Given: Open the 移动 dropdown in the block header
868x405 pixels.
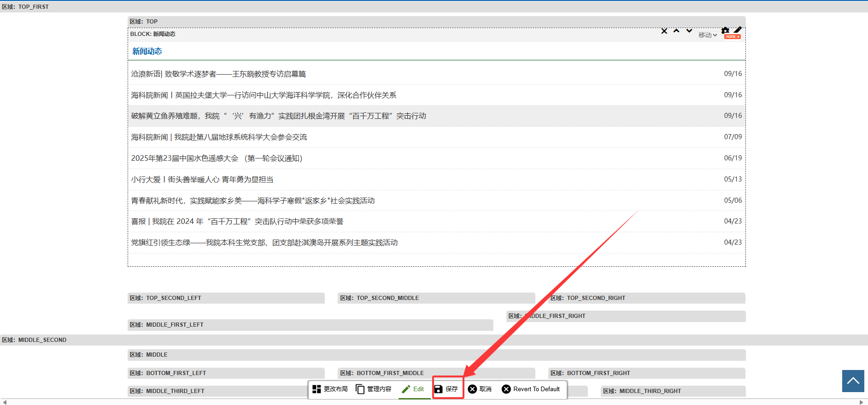Looking at the screenshot, I should 707,35.
